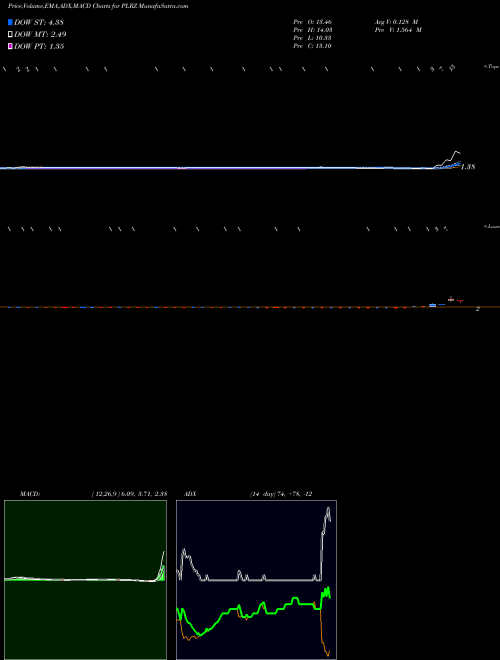500x660 pixels.
Task: Click the 'ADX' label
Action: pyautogui.click(x=189, y=494)
